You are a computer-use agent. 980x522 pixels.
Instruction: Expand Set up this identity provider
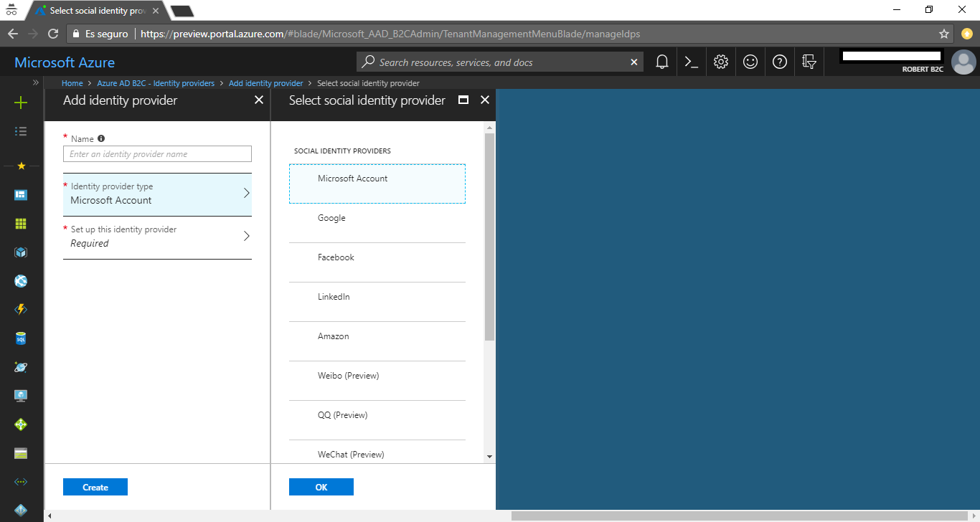point(157,237)
